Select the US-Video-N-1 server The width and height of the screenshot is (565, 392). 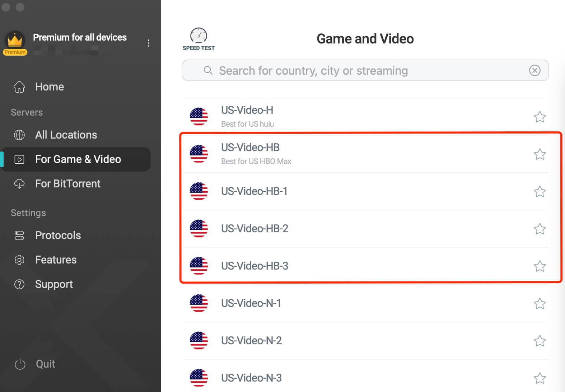[365, 303]
